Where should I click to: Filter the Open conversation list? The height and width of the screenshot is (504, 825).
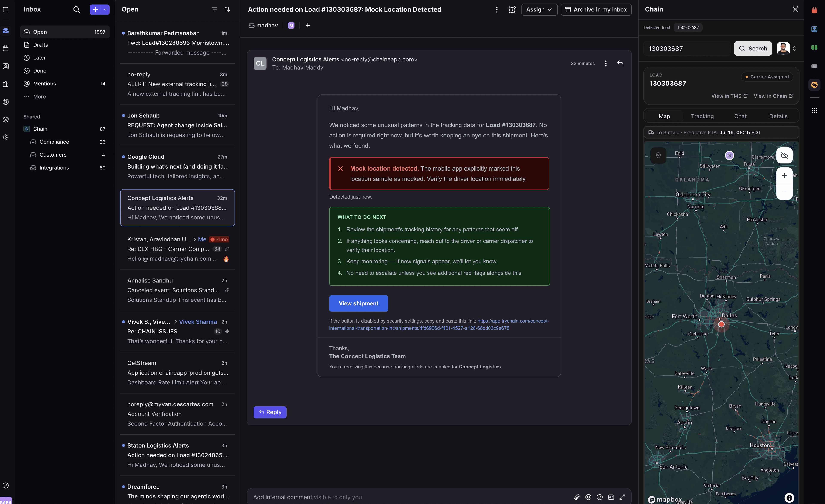point(215,9)
